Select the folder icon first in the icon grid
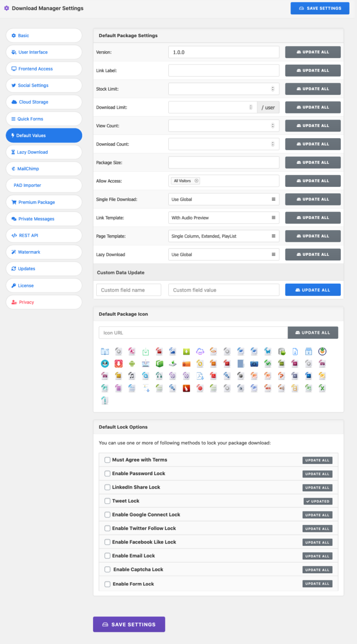This screenshot has width=357, height=644. tap(105, 351)
